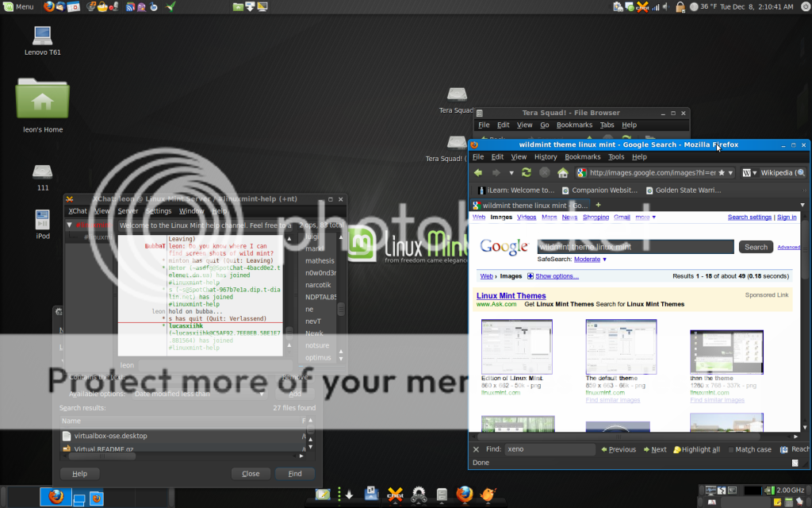Click the XChat icon in the bottom dock
Viewport: 812px width, 508px height.
tap(395, 494)
